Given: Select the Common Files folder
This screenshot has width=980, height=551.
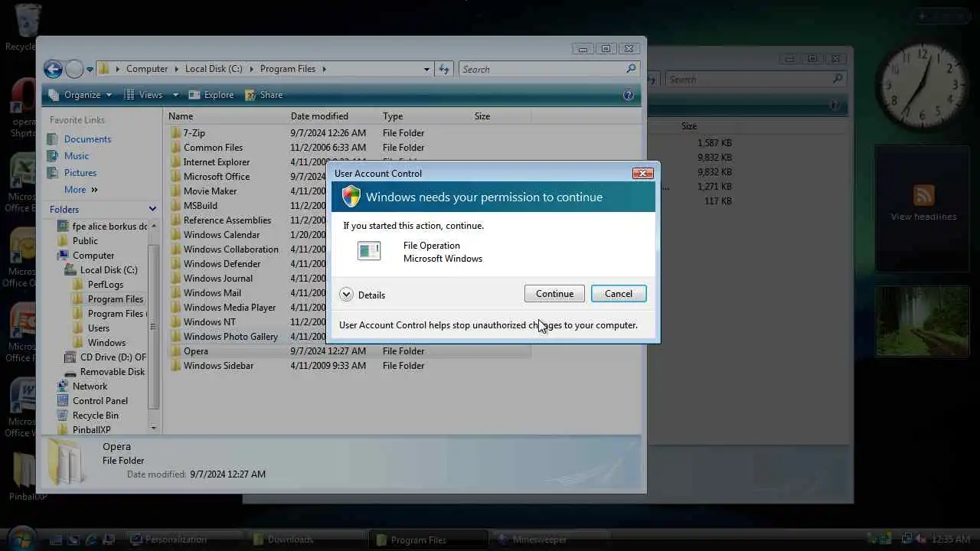Looking at the screenshot, I should tap(213, 148).
